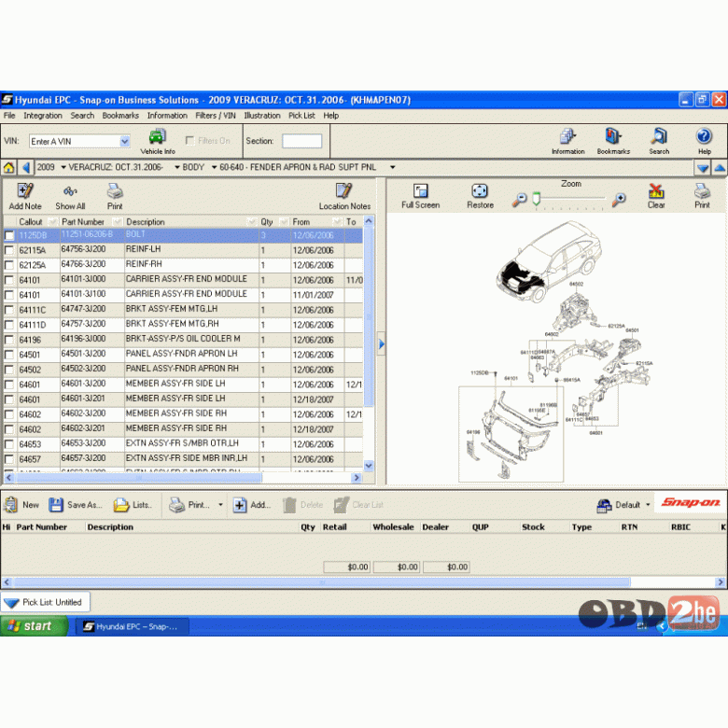Click the Restore illustration icon
Screen dimensions: 728x728
480,190
